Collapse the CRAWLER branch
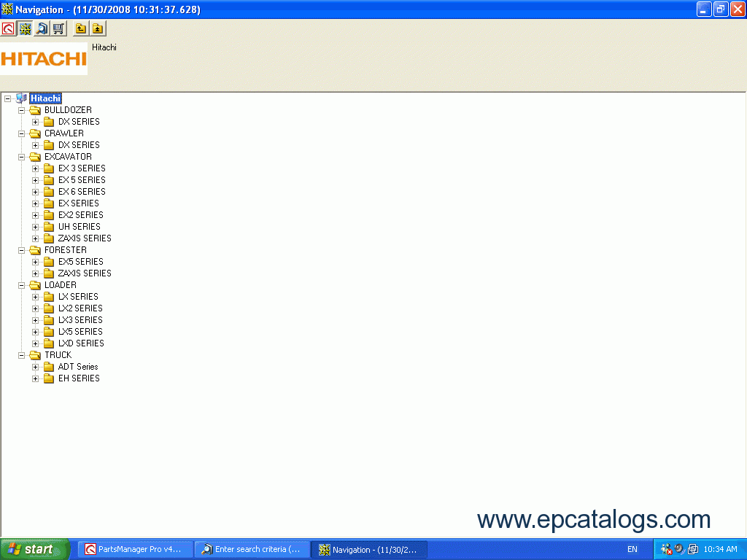Screen dimensions: 747x560 point(21,134)
